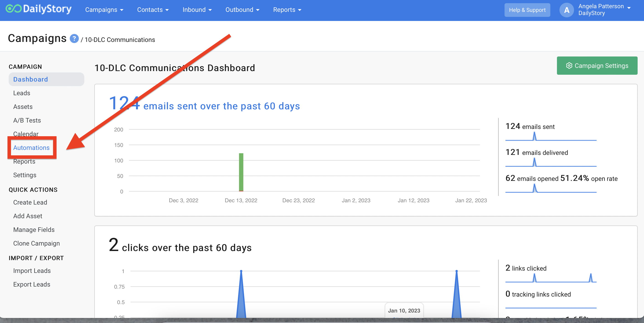The image size is (644, 323).
Task: Click the 2 links clicked sparkline
Action: coord(551,278)
